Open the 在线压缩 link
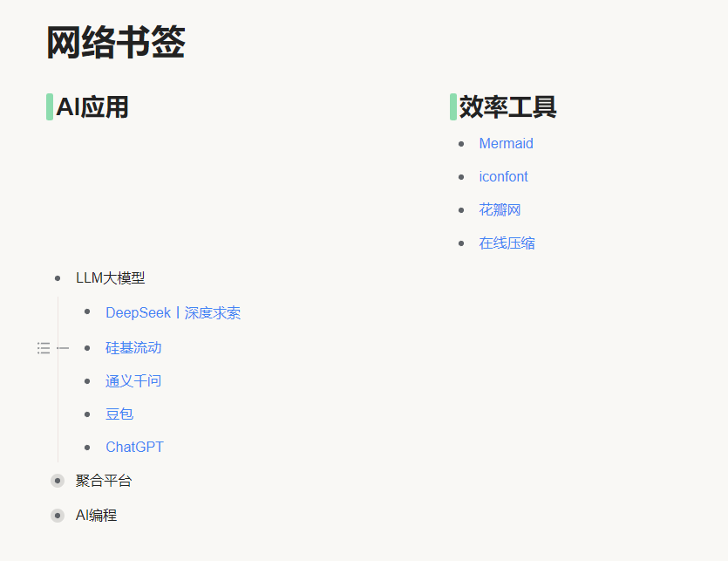728x561 pixels. [507, 243]
